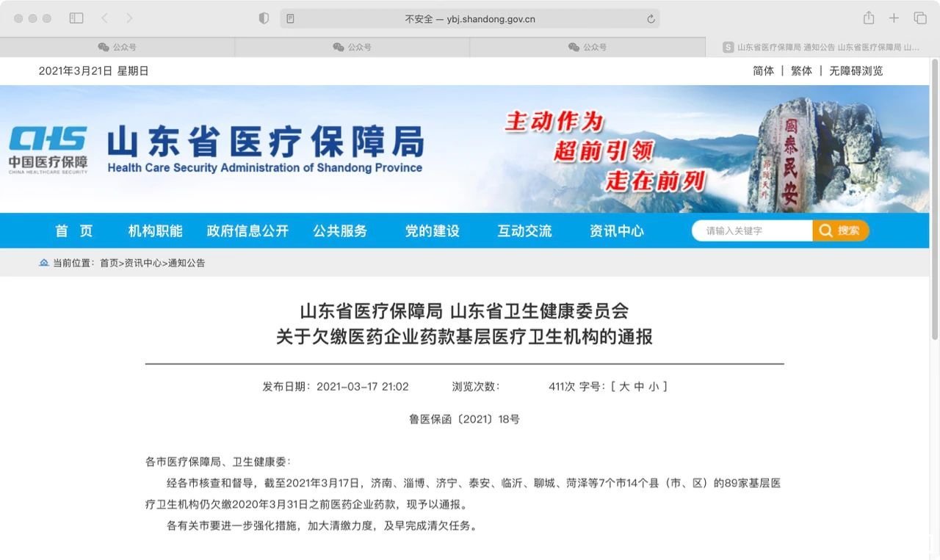The width and height of the screenshot is (940, 560).
Task: Click the Safari address bar
Action: tap(470, 19)
